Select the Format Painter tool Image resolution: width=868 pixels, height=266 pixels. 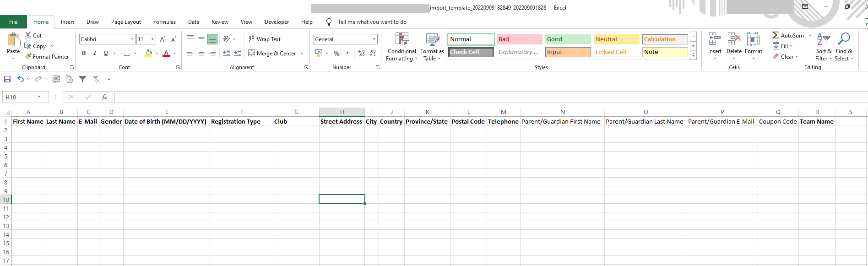[47, 57]
